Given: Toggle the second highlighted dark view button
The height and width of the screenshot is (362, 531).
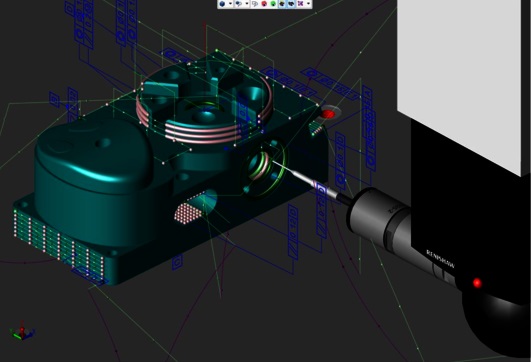Looking at the screenshot, I should [291, 4].
